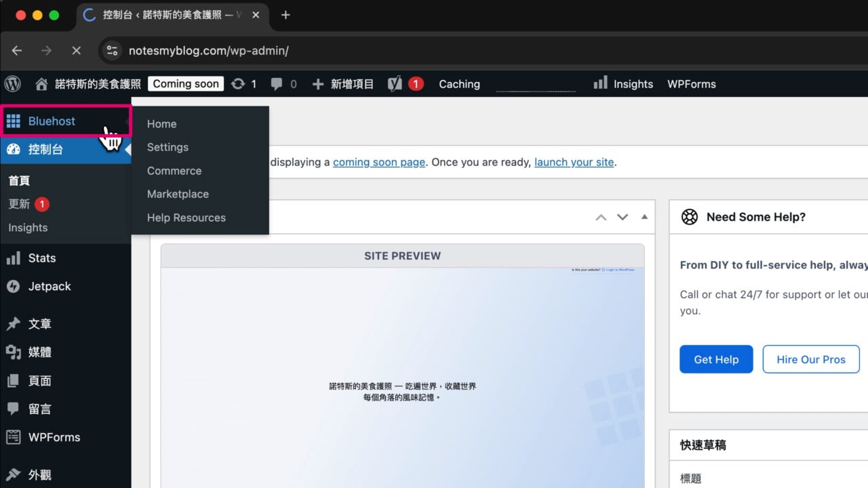Click the browser back arrow
The height and width of the screenshot is (488, 868).
coord(16,50)
